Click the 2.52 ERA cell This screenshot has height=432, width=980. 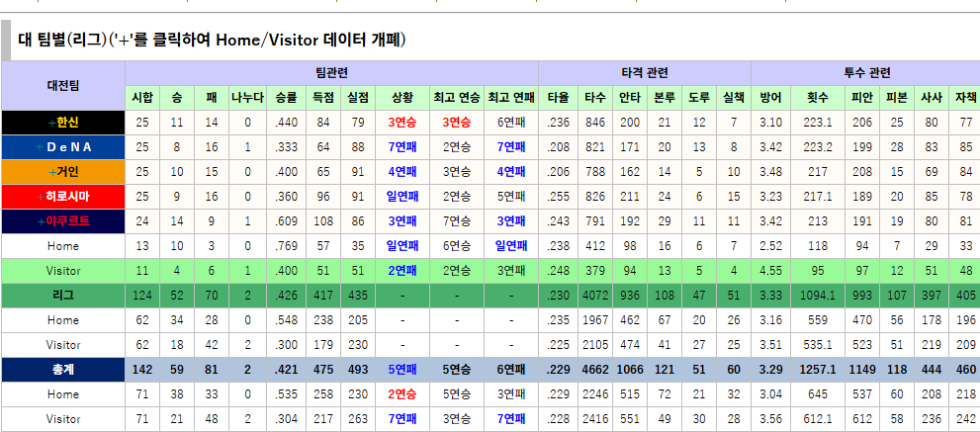[x=770, y=246]
